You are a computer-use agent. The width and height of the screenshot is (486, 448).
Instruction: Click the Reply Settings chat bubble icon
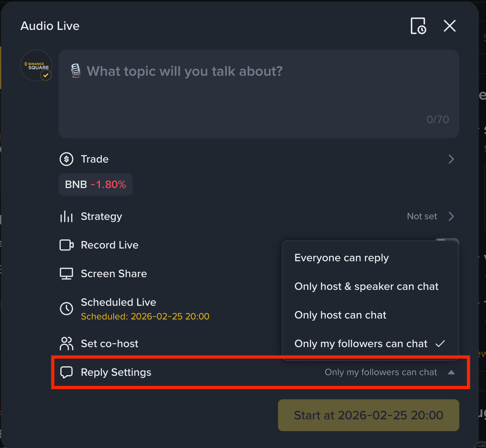[x=66, y=372]
